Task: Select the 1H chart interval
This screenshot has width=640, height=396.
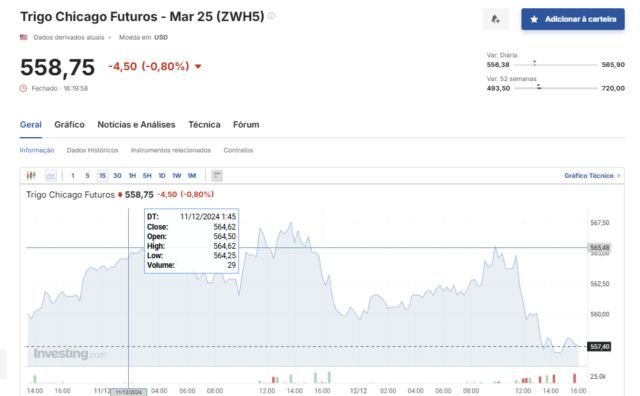Action: (x=132, y=176)
